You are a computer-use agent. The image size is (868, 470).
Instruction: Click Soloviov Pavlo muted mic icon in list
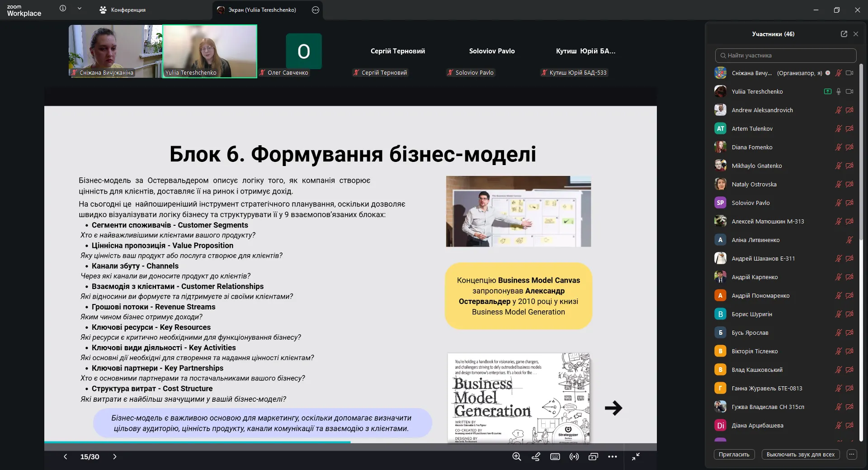838,203
